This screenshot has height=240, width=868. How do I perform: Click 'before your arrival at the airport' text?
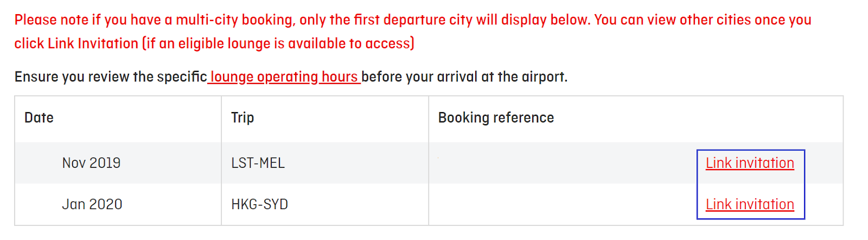point(464,77)
